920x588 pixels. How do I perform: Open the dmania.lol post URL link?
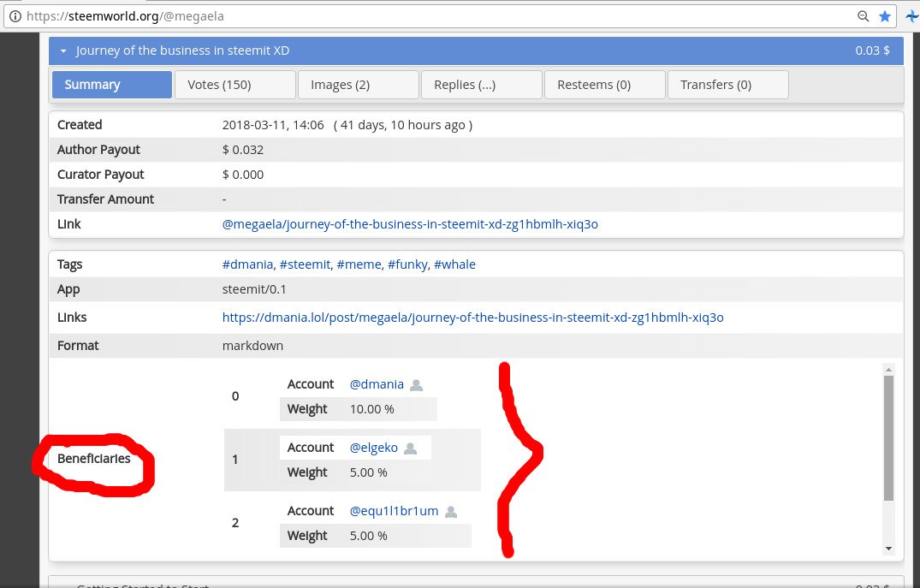[x=473, y=318]
